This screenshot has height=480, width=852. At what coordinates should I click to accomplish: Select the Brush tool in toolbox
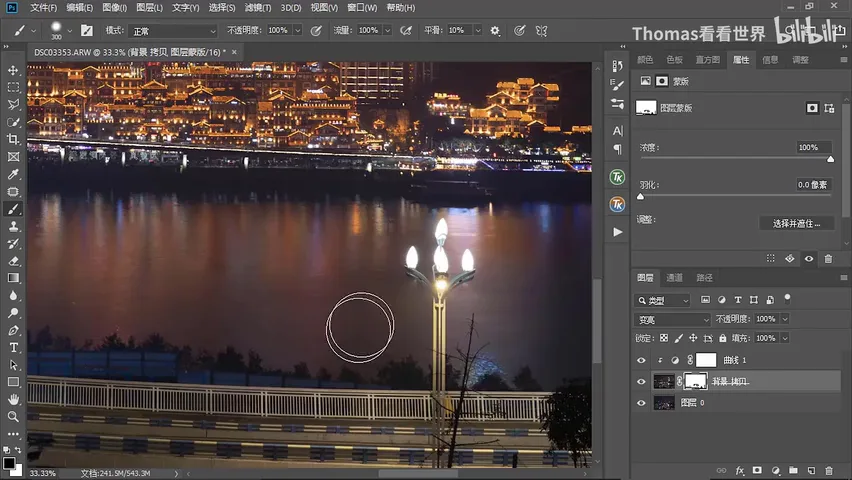tap(13, 209)
